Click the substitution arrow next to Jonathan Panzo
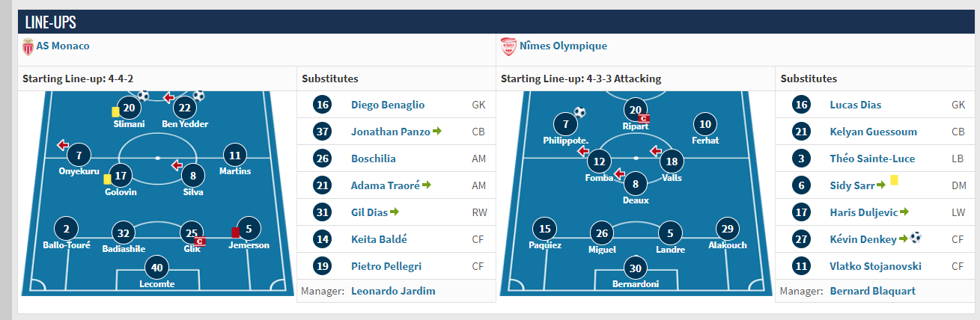980x320 pixels. [437, 132]
